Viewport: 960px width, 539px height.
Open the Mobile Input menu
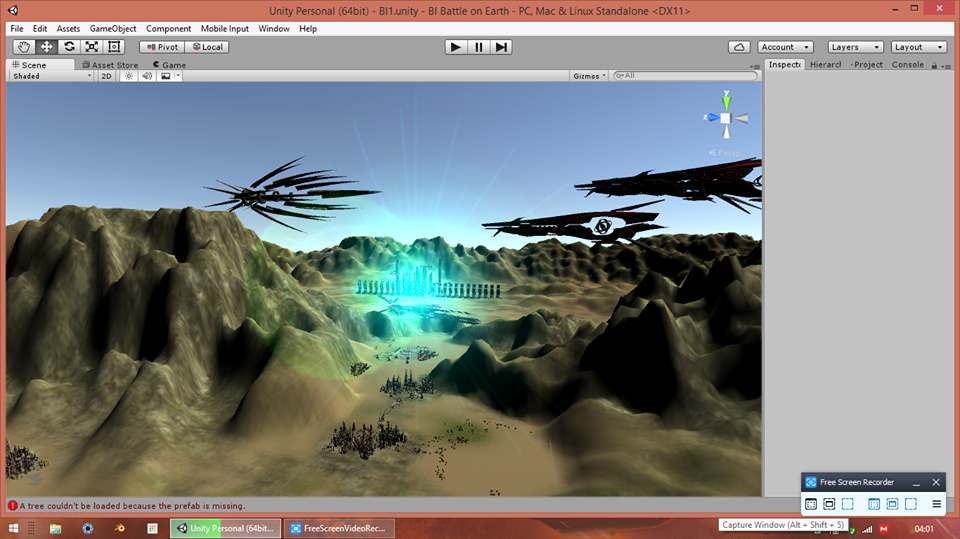coord(225,29)
